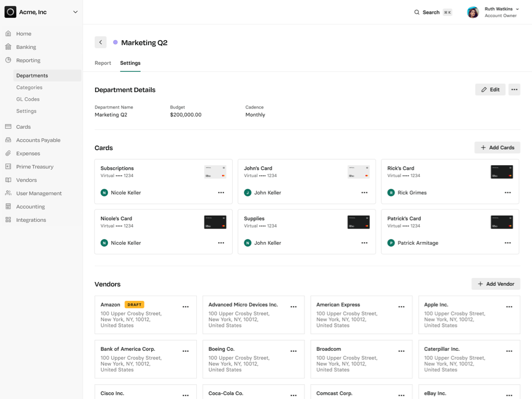Screen dimensions: 532x399
Task: Click the User Management people icon
Action: (8, 193)
